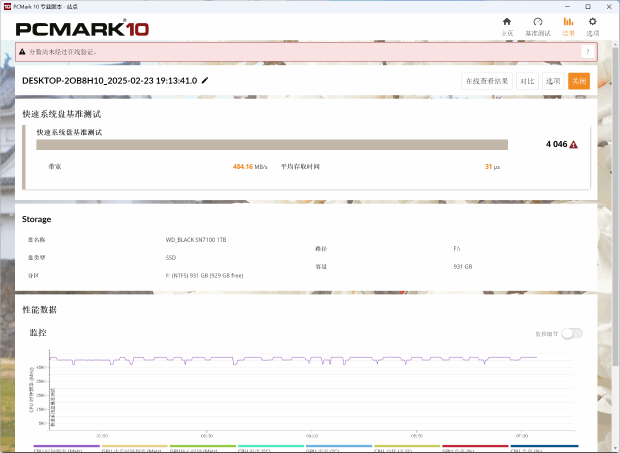Click 选项 button next to 对比
620x453 pixels.
pos(553,81)
